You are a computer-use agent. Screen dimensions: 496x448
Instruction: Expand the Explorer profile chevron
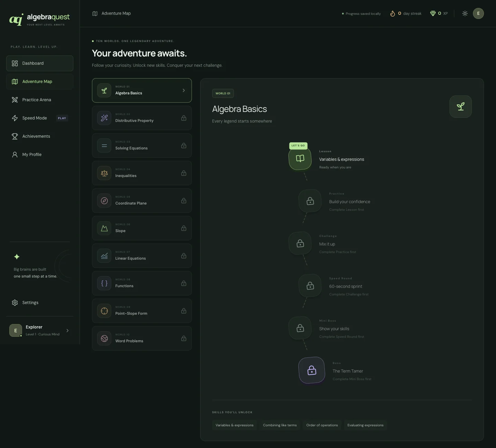pos(68,331)
